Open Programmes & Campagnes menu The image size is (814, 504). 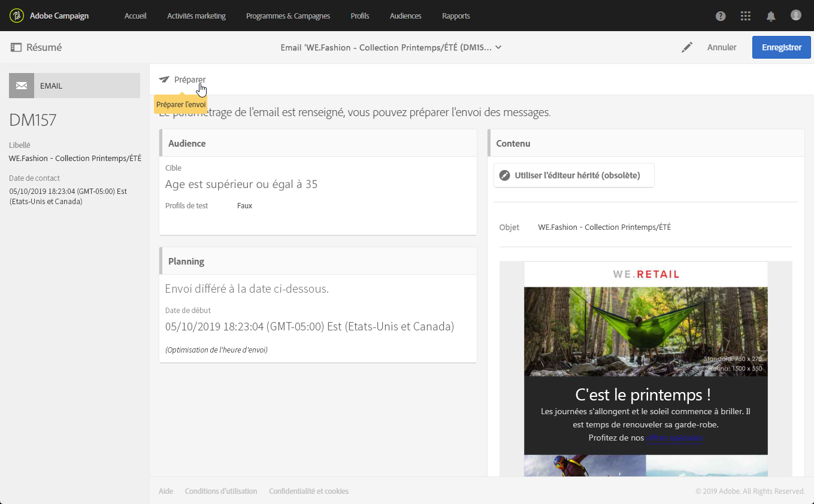point(288,16)
